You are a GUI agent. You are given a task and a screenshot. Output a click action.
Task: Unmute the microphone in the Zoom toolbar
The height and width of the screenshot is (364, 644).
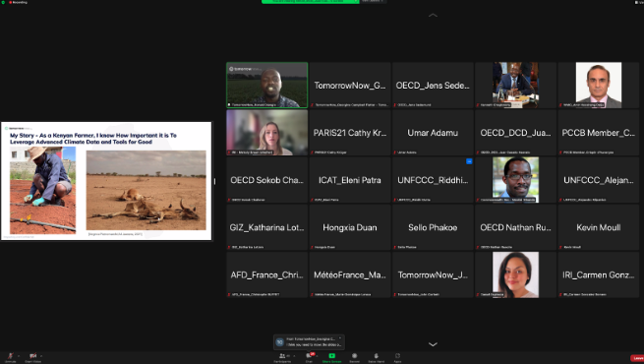click(10, 357)
